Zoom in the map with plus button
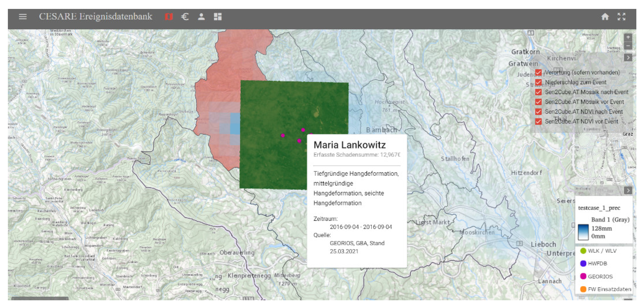644x306 pixels. tap(628, 37)
